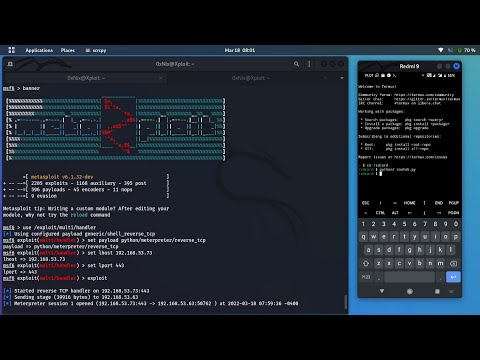Click the highlighted 'reload' word in tip
This screenshot has width=480, height=360.
(x=79, y=215)
